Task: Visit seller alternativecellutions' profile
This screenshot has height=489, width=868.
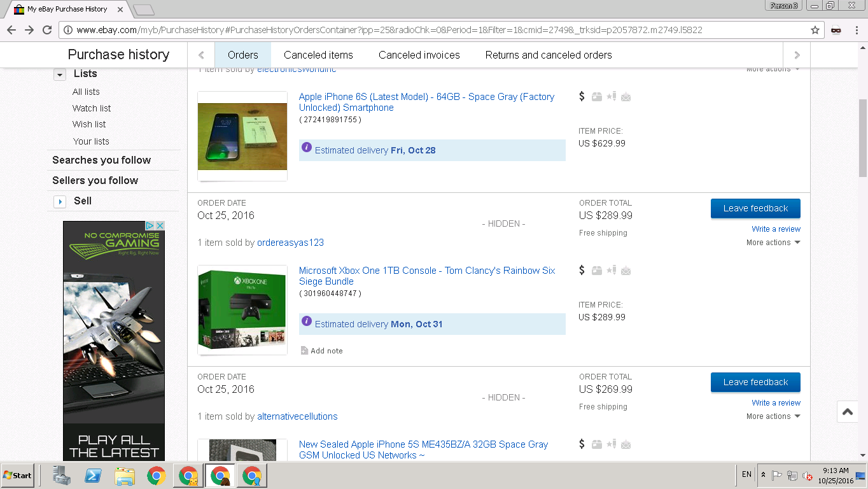Action: point(297,416)
